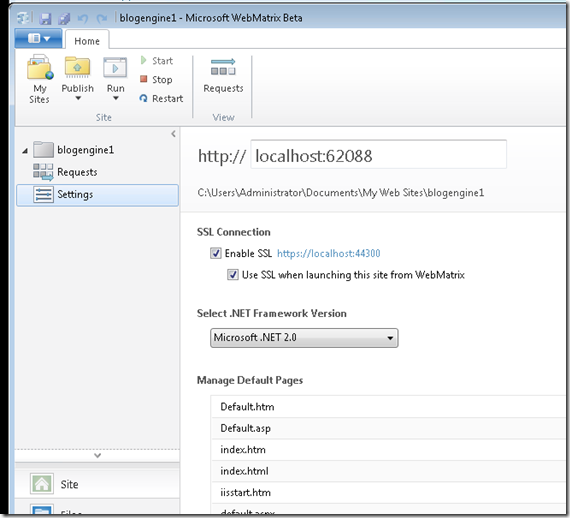The height and width of the screenshot is (518, 570).
Task: Open the My Sites folder icon
Action: tap(40, 67)
